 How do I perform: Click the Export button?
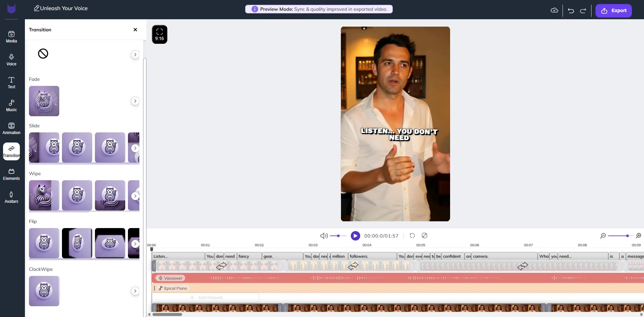[x=613, y=10]
